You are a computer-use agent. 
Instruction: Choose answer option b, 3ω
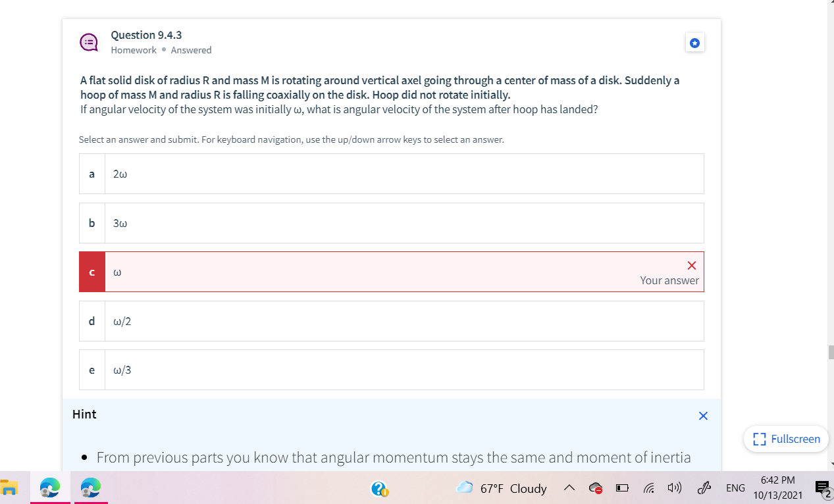[x=391, y=223]
